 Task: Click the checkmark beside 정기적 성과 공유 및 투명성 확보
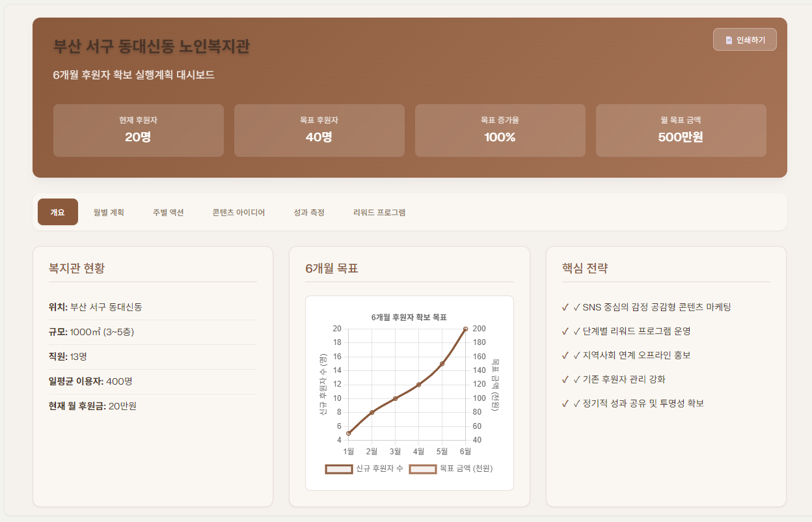point(565,403)
